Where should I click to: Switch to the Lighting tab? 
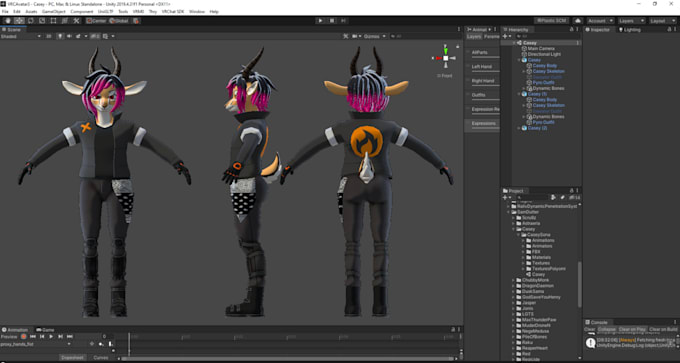click(630, 29)
